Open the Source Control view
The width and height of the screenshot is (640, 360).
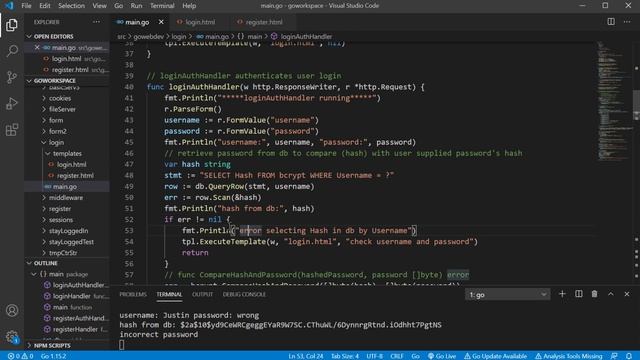click(12, 77)
